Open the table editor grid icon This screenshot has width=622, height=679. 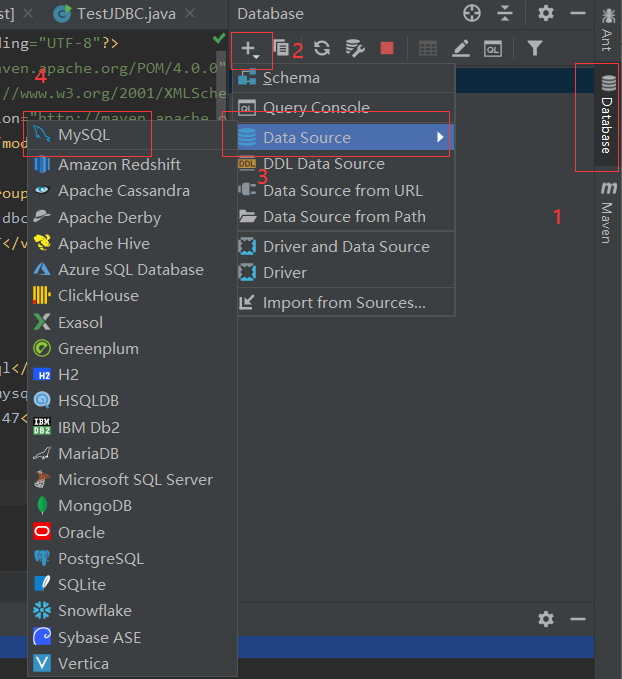point(428,48)
